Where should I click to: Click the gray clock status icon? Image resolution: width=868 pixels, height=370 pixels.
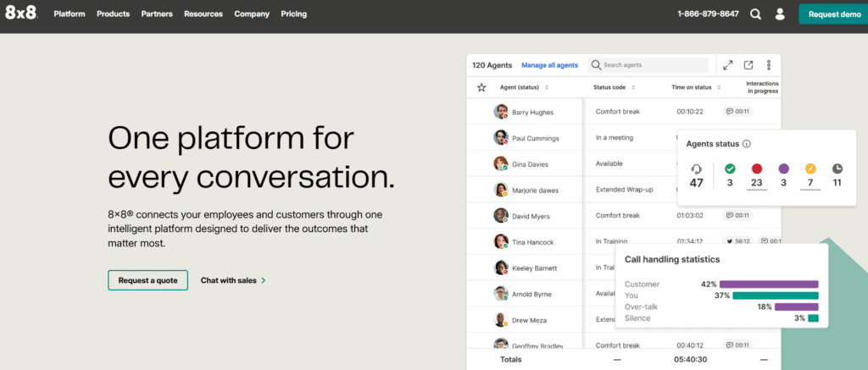pyautogui.click(x=837, y=168)
